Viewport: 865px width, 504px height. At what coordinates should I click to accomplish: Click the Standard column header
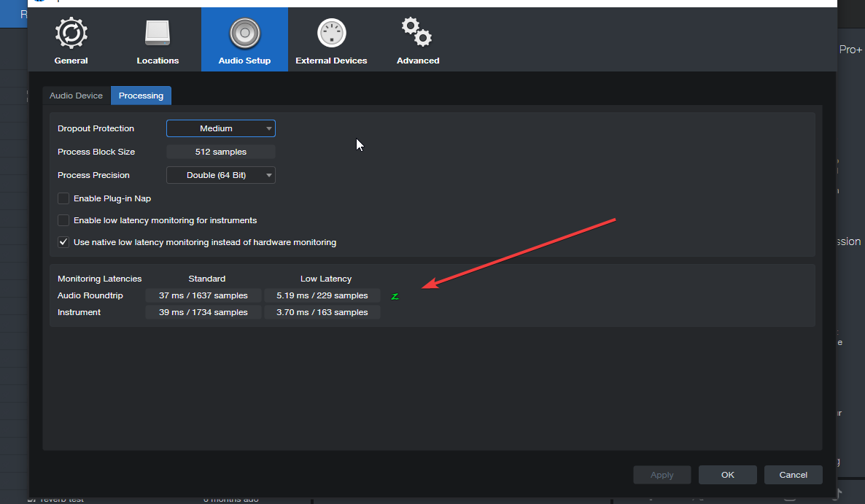click(207, 279)
